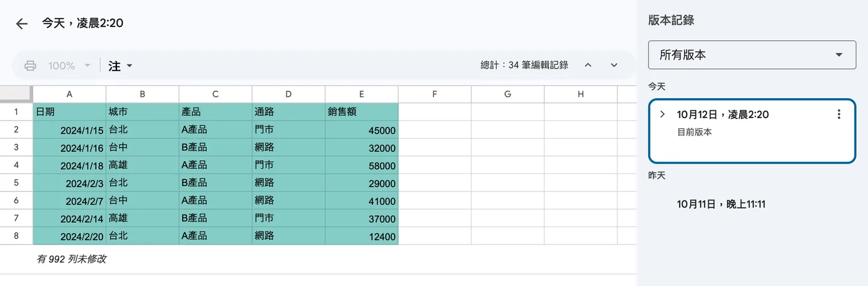Click the sales value 41000

[362, 201]
